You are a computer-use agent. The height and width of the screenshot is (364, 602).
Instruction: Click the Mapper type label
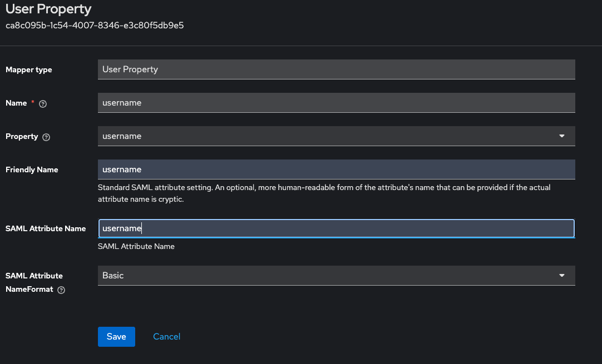(29, 70)
